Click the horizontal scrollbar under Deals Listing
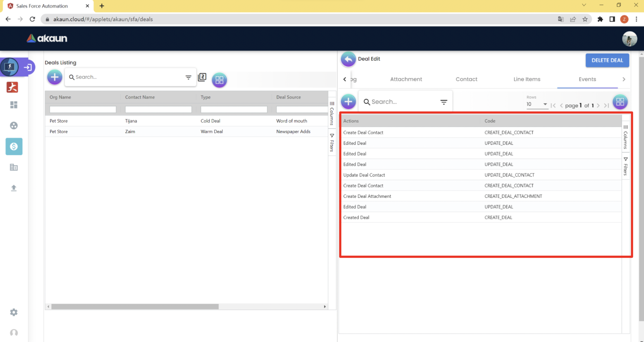The height and width of the screenshot is (342, 644). point(135,307)
